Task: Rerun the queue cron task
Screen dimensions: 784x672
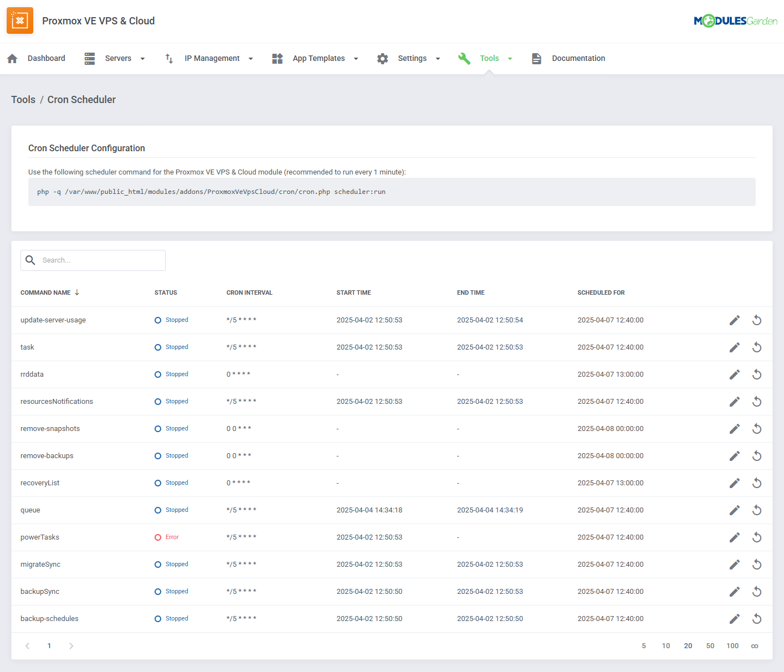Action: pyautogui.click(x=757, y=510)
